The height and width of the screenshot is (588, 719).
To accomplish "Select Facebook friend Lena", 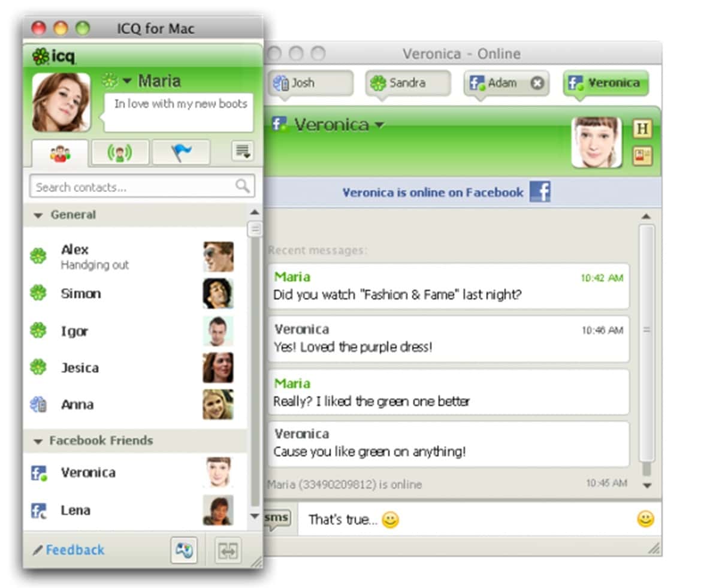I will [x=135, y=510].
